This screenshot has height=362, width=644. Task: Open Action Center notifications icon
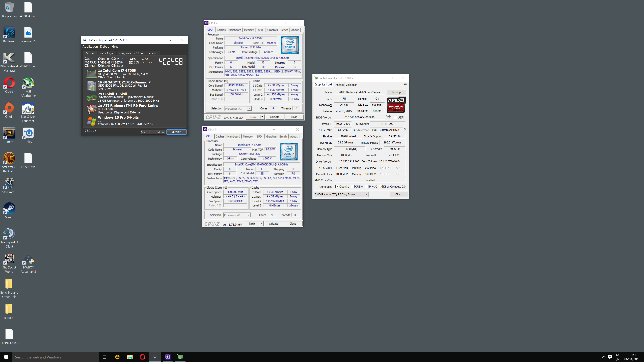pos(610,357)
